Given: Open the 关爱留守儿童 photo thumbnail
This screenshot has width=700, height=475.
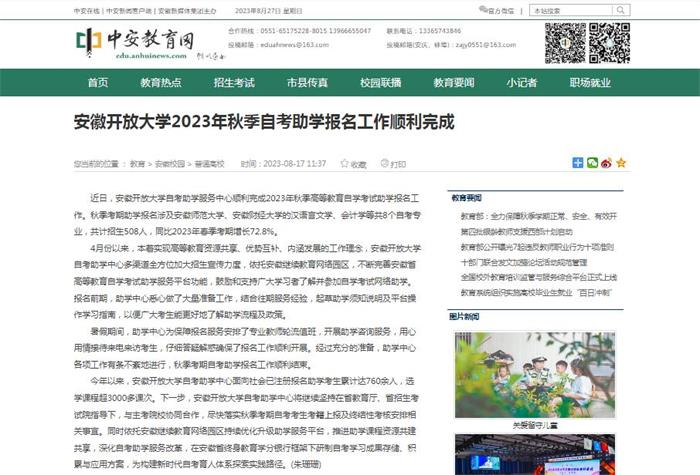Looking at the screenshot, I should [x=535, y=375].
